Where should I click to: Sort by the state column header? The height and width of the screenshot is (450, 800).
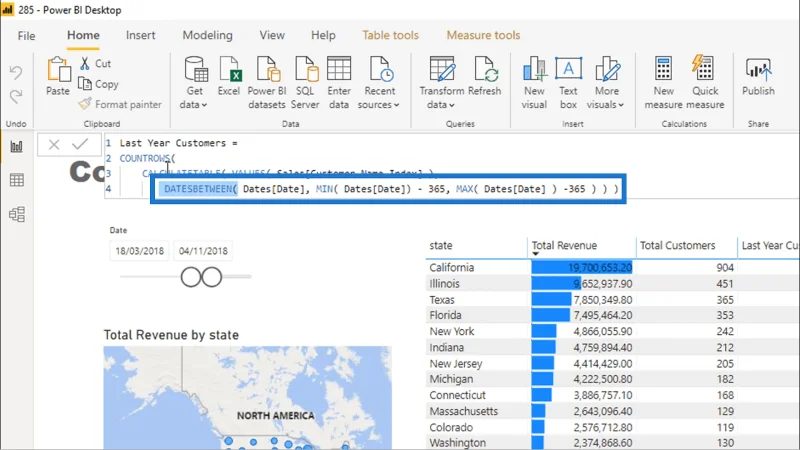point(441,245)
